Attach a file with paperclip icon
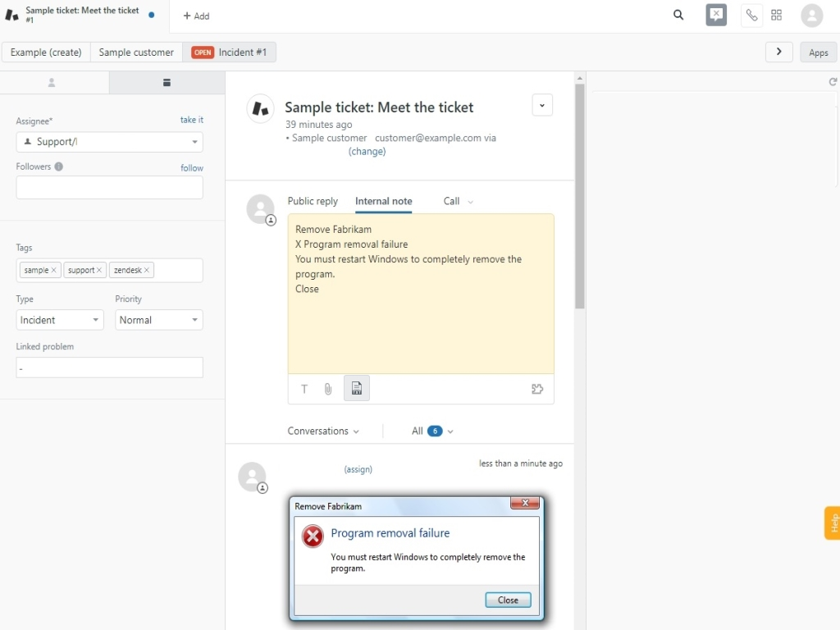840x630 pixels. click(328, 389)
